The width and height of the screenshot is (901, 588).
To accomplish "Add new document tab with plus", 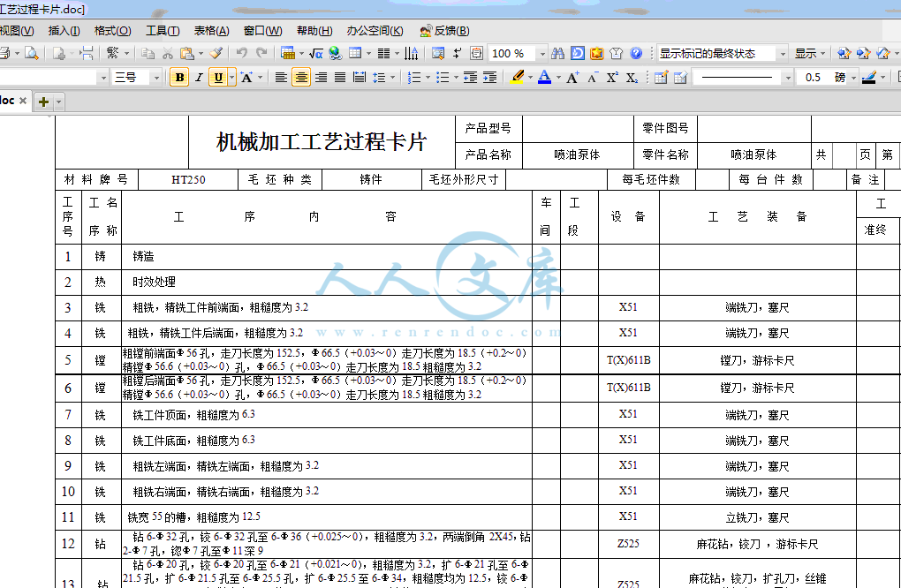I will [43, 102].
